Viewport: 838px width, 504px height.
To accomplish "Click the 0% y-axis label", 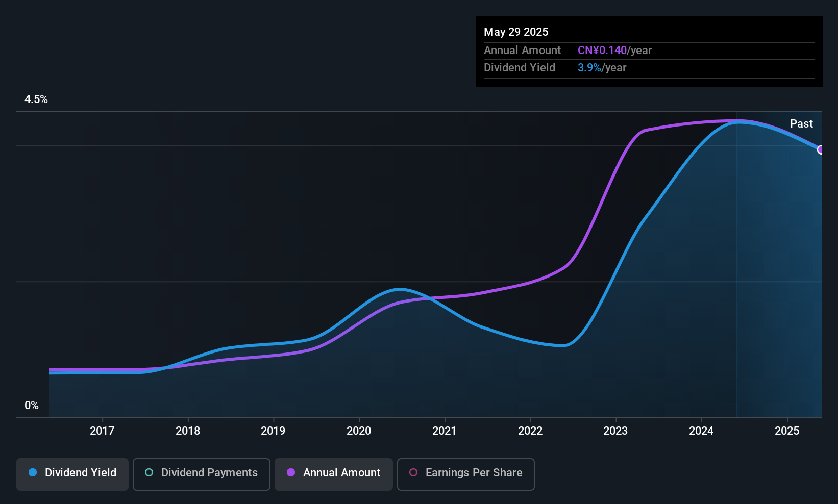I will coord(32,406).
